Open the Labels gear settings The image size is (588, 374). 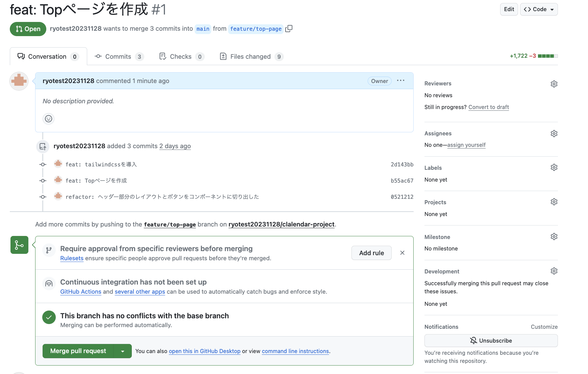pyautogui.click(x=554, y=167)
